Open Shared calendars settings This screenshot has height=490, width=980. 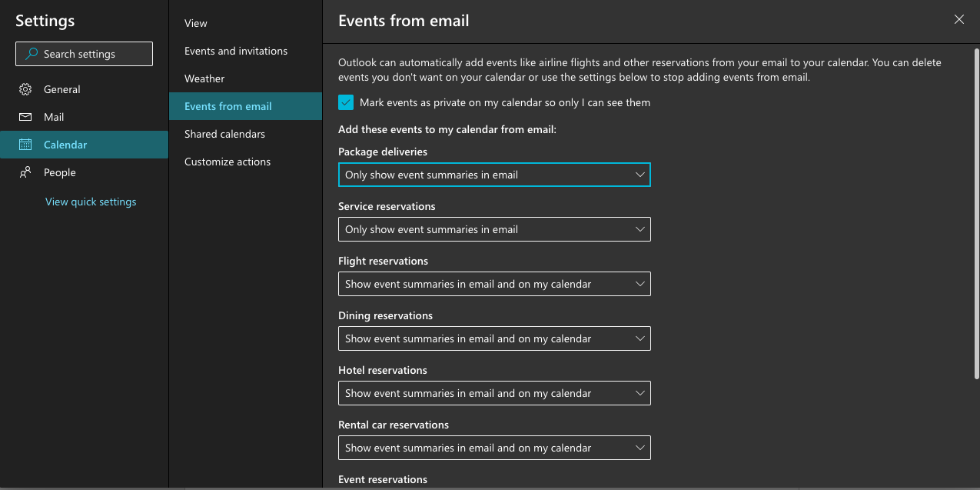(245, 134)
